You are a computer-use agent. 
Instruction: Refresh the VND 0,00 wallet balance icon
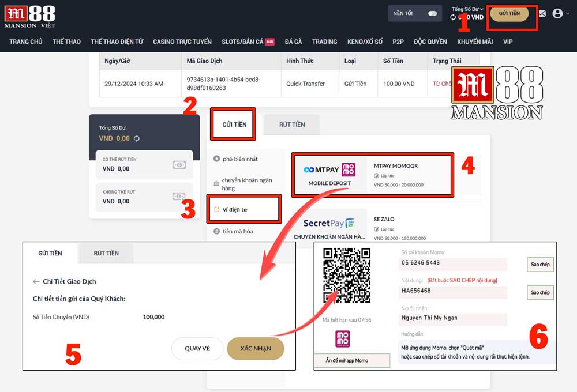point(137,138)
